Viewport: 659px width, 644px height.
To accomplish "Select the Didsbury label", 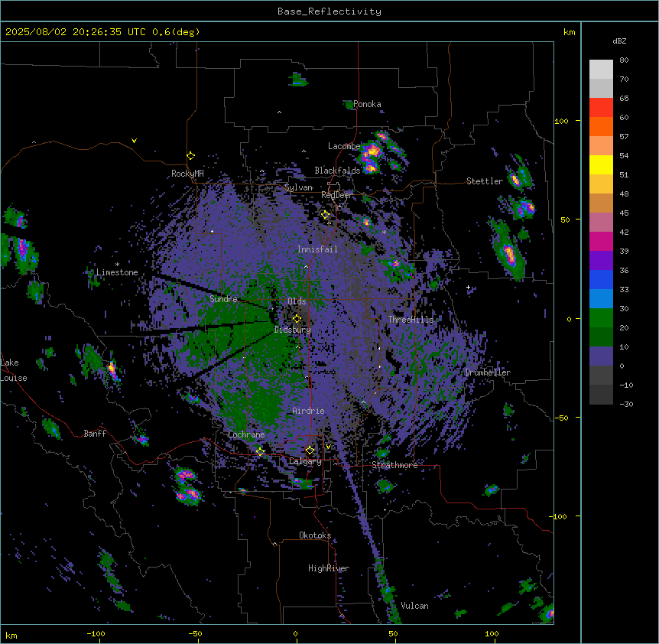I will click(x=293, y=330).
